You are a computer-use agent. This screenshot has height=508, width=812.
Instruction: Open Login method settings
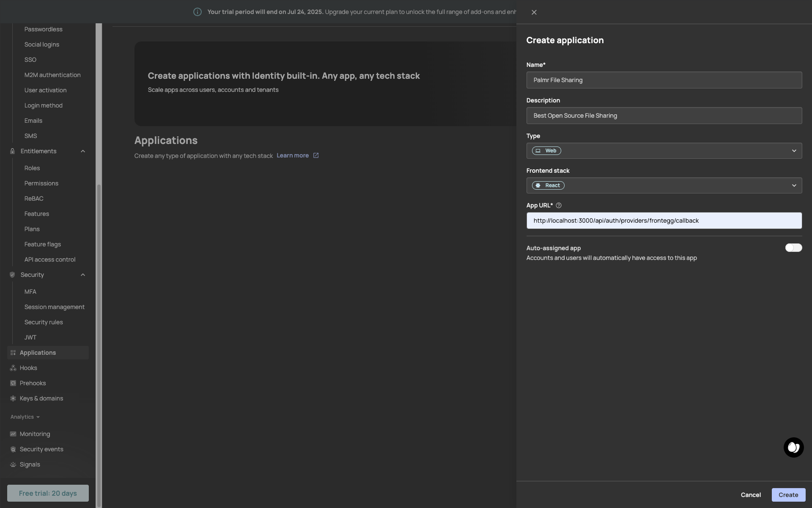point(44,105)
